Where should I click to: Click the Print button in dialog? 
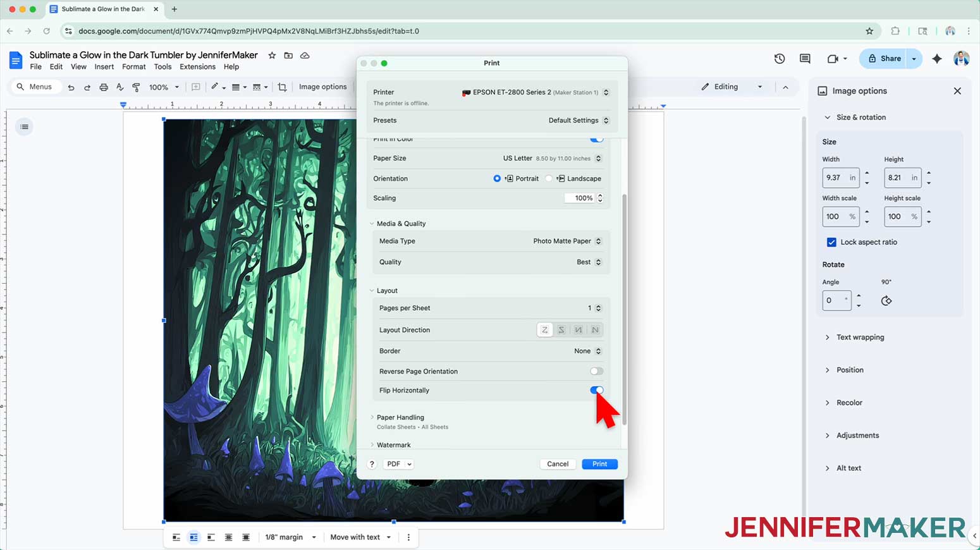(599, 464)
